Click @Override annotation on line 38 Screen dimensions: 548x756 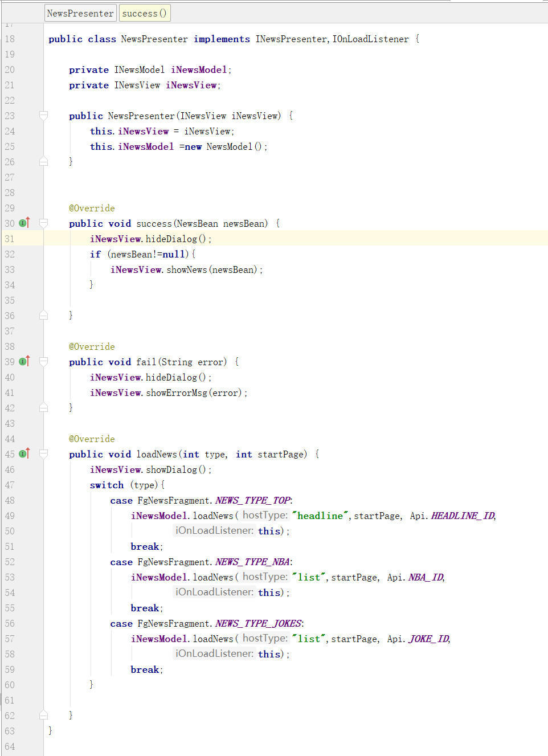click(x=92, y=346)
